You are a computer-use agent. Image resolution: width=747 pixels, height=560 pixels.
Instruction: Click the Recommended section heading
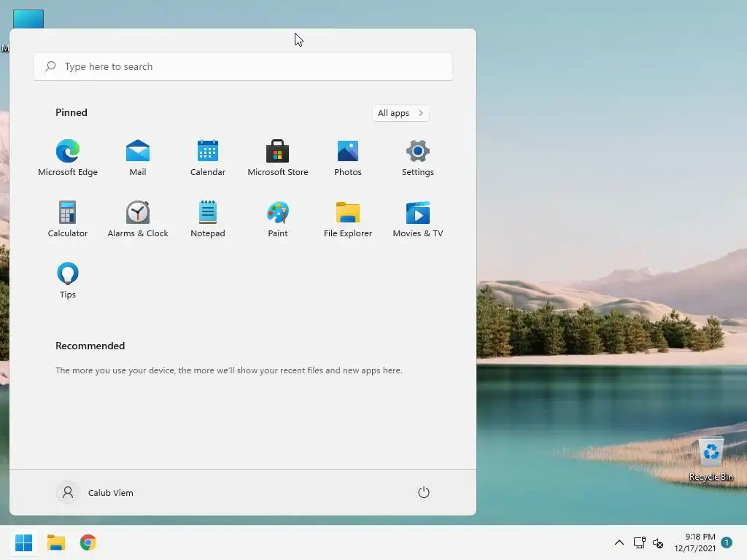pyautogui.click(x=90, y=346)
